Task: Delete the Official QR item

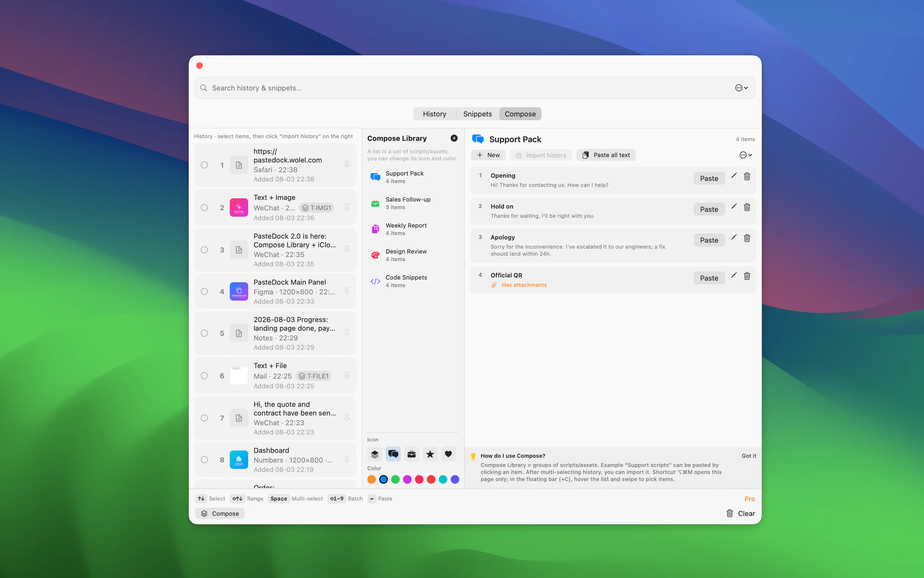Action: [x=747, y=276]
